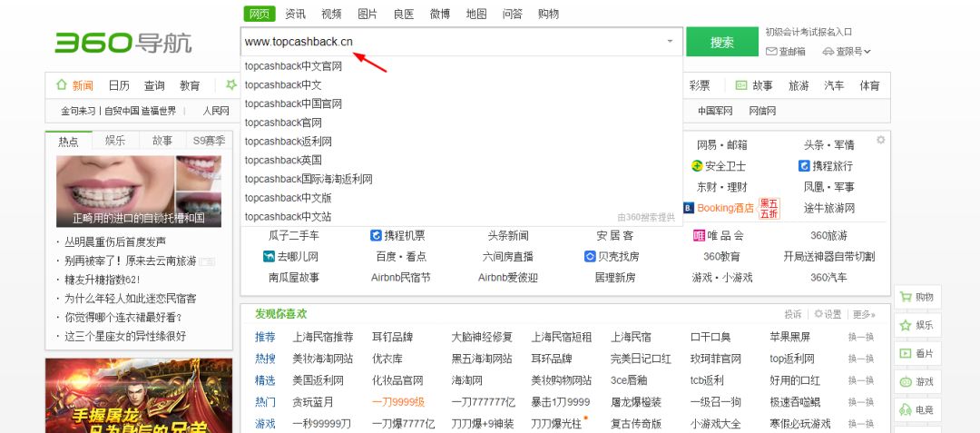Open headline 丛明晨重伤后首度发声
980x433 pixels.
115,241
